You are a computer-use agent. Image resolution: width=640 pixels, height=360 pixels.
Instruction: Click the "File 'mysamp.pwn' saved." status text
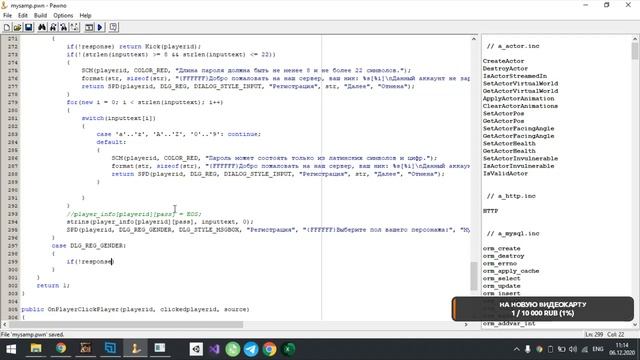32,335
